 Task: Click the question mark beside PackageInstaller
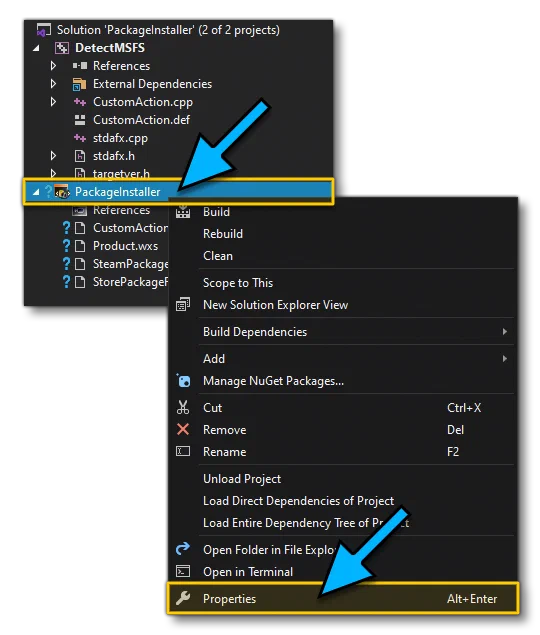click(48, 191)
